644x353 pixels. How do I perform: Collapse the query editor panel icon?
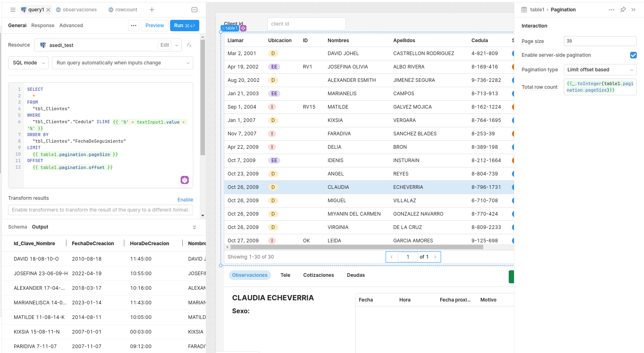click(194, 10)
